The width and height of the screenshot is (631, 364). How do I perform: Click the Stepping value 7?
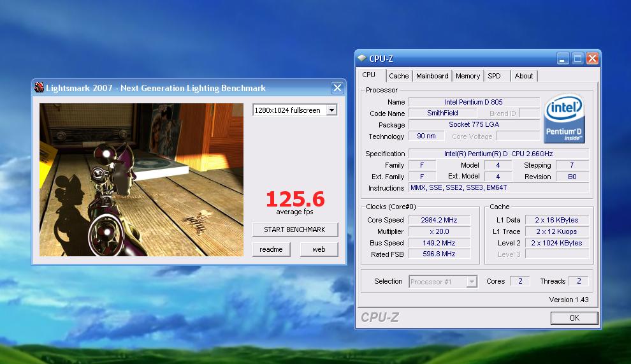[x=572, y=165]
